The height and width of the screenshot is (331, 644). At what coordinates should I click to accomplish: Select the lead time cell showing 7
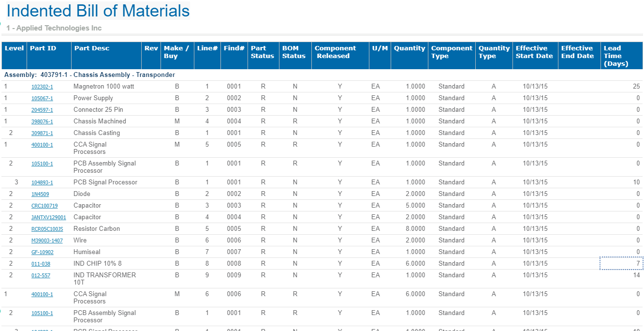[x=621, y=263]
